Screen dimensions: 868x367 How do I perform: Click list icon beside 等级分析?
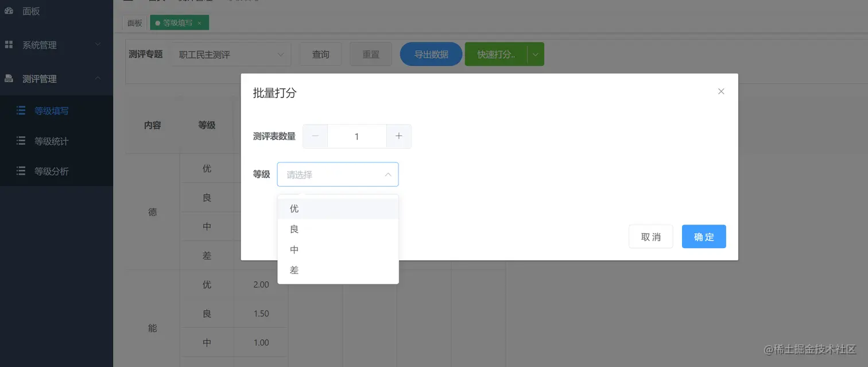[21, 171]
